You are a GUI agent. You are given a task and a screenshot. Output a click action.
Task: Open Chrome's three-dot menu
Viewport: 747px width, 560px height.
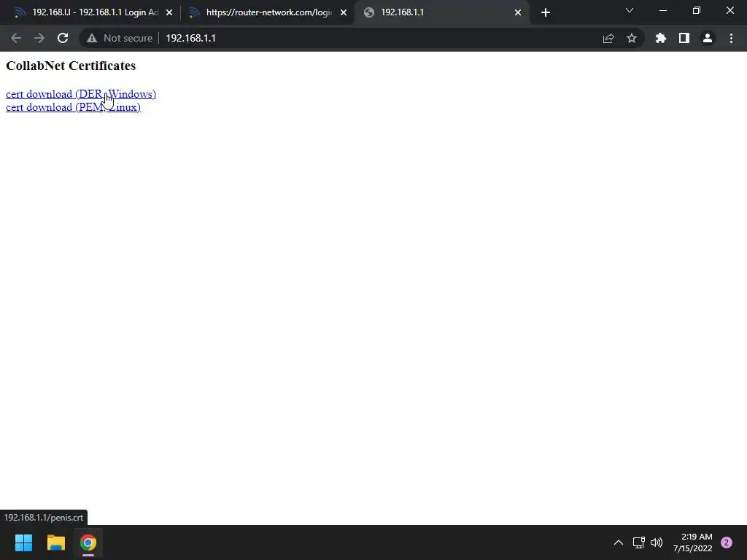pyautogui.click(x=731, y=38)
